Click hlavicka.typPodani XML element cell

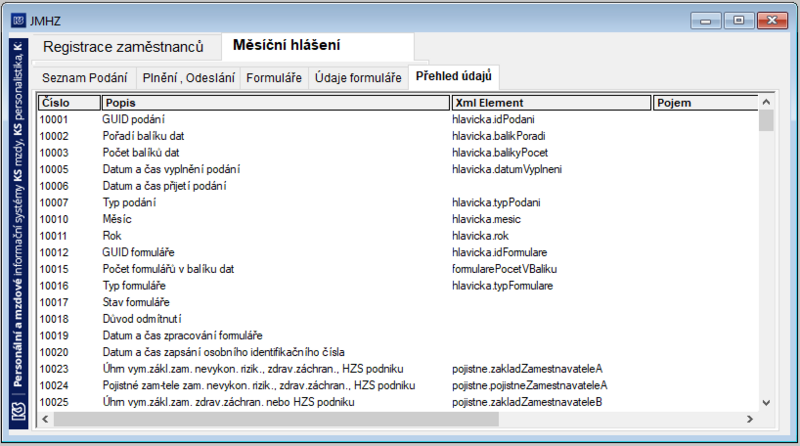tap(496, 203)
